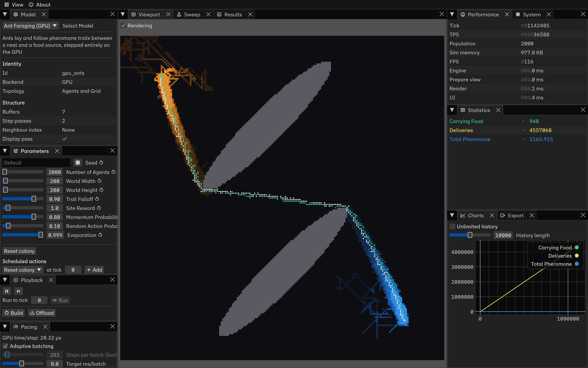Adjust the Momentum Probability slider

[23, 217]
